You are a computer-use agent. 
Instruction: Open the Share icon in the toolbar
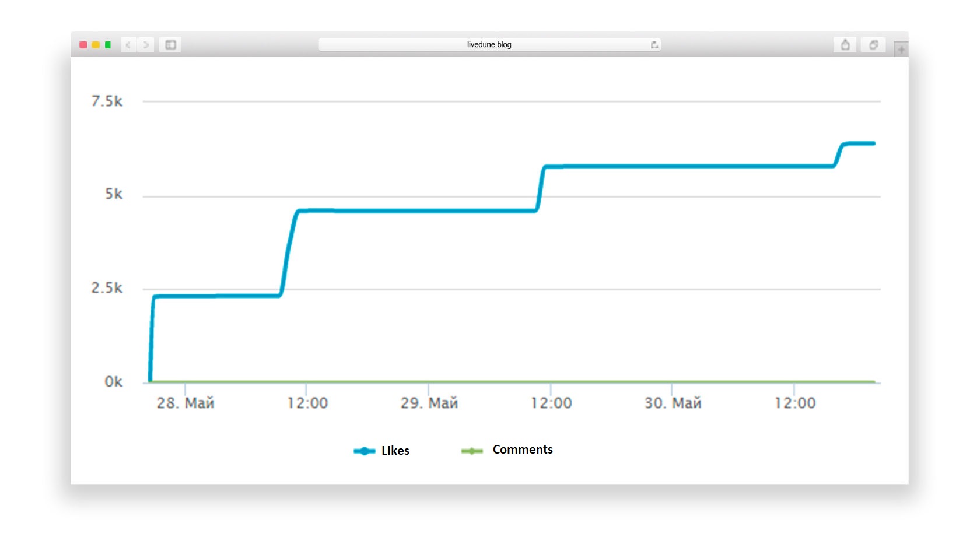tap(845, 45)
